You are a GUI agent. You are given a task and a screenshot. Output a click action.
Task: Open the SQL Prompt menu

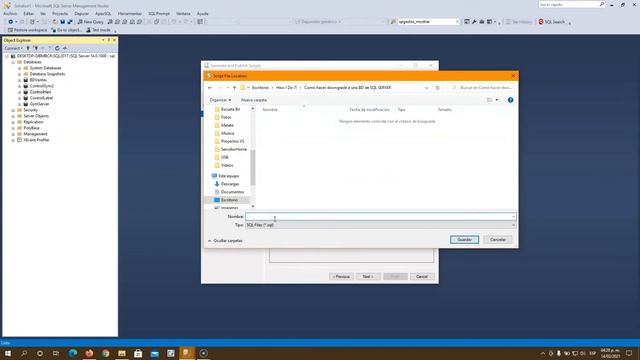click(x=159, y=13)
